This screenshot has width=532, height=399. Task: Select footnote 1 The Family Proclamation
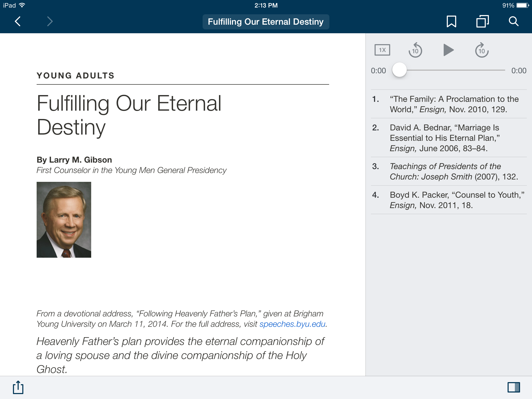pos(449,104)
